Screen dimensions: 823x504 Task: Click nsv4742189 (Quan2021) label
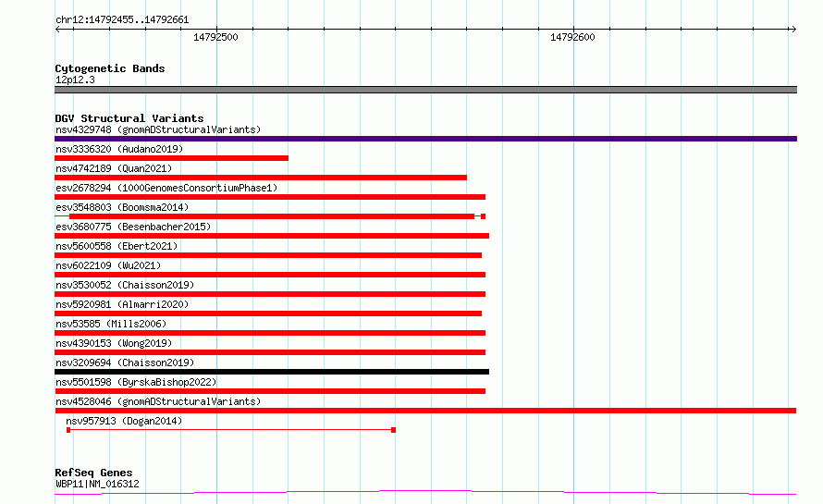pyautogui.click(x=114, y=168)
